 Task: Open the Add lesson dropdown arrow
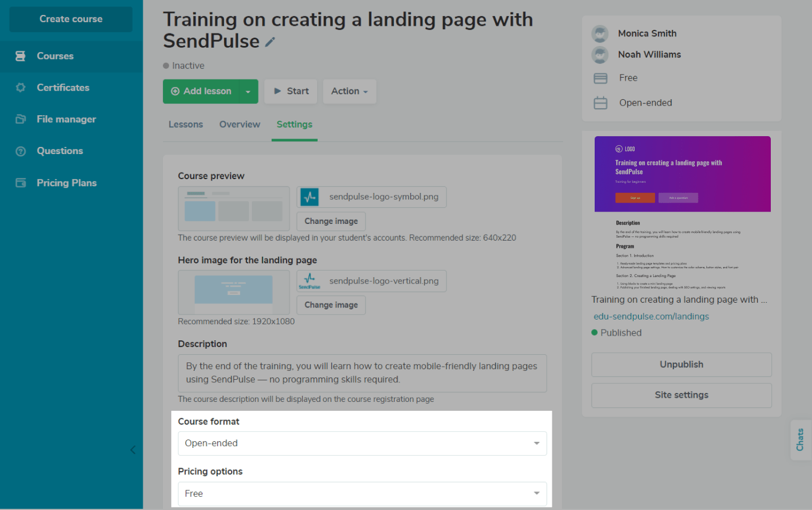tap(248, 91)
